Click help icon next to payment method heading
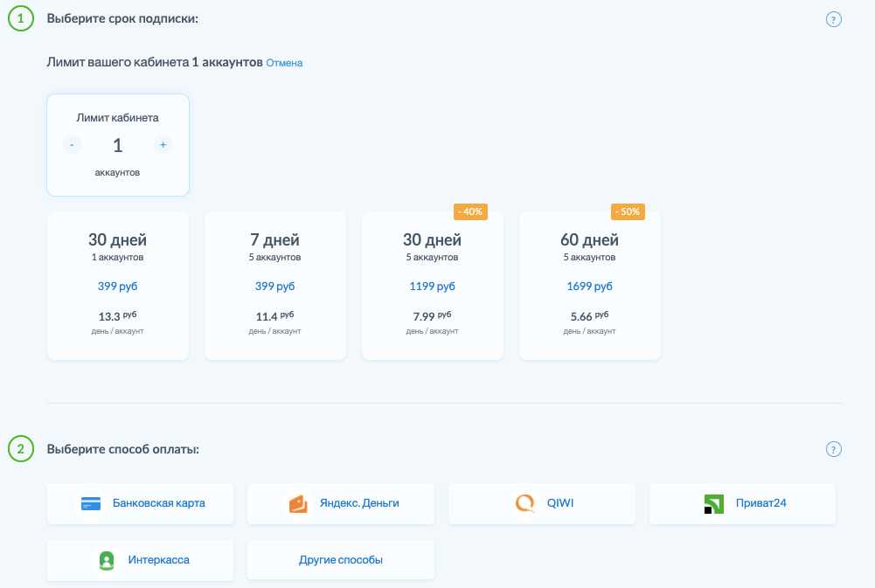 (833, 449)
